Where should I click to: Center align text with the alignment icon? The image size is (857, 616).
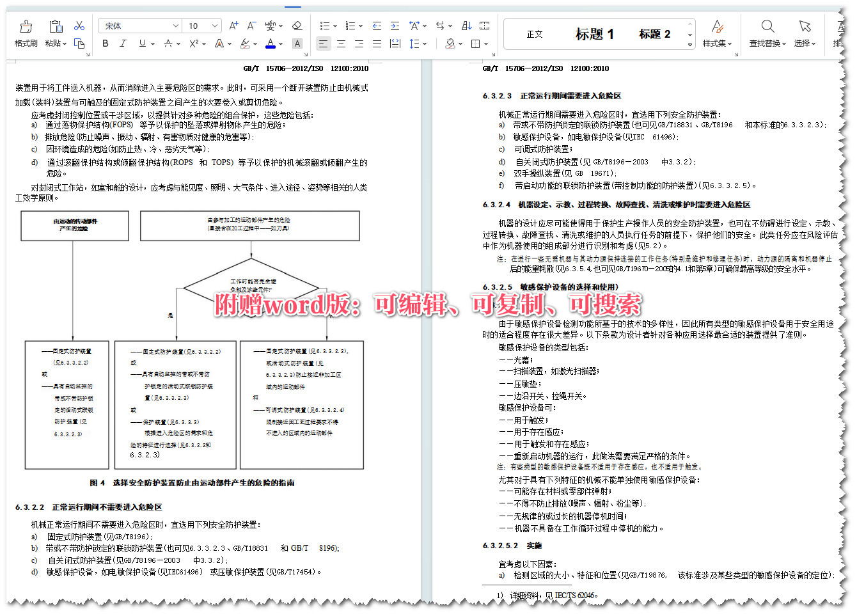point(341,43)
